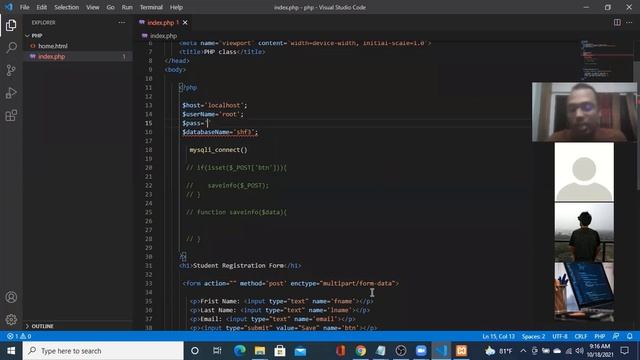Open Mail app from taskbar
Viewport: 640px width, 360px height.
pos(300,351)
